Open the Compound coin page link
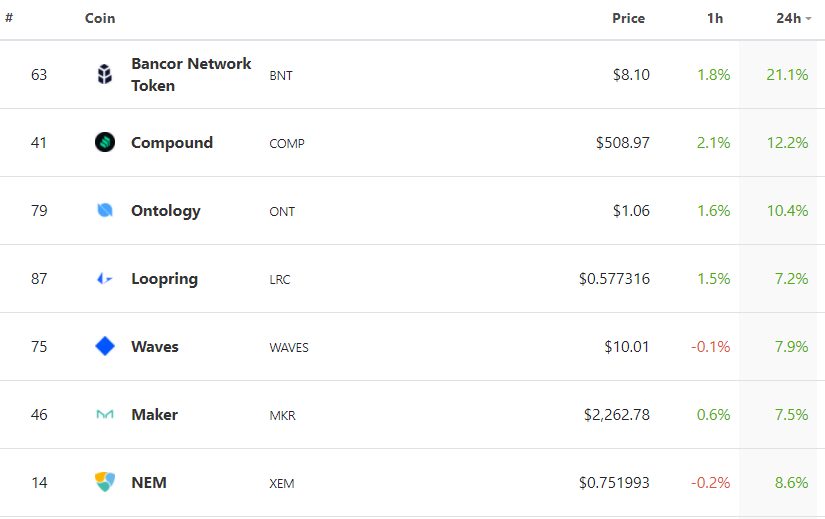This screenshot has width=825, height=519. pyautogui.click(x=172, y=143)
